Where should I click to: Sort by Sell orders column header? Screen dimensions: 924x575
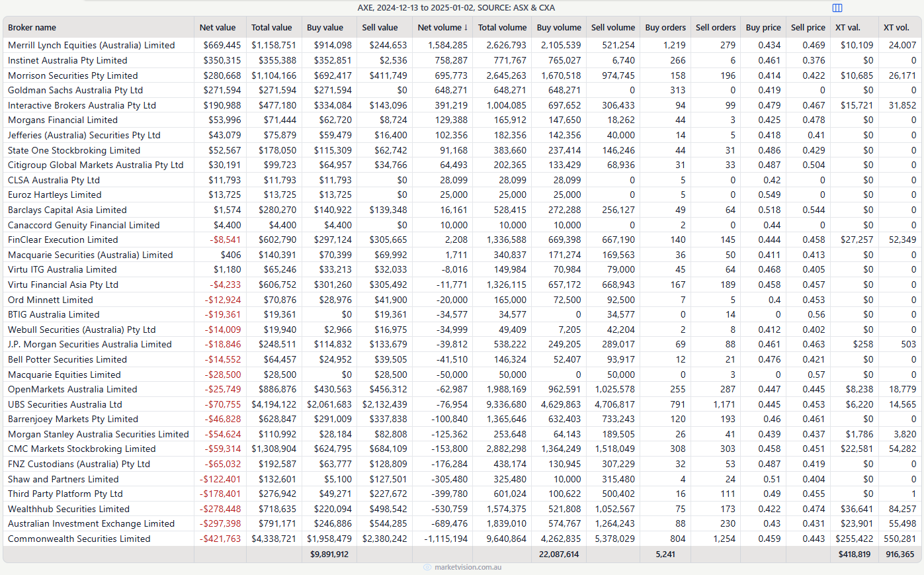point(716,28)
